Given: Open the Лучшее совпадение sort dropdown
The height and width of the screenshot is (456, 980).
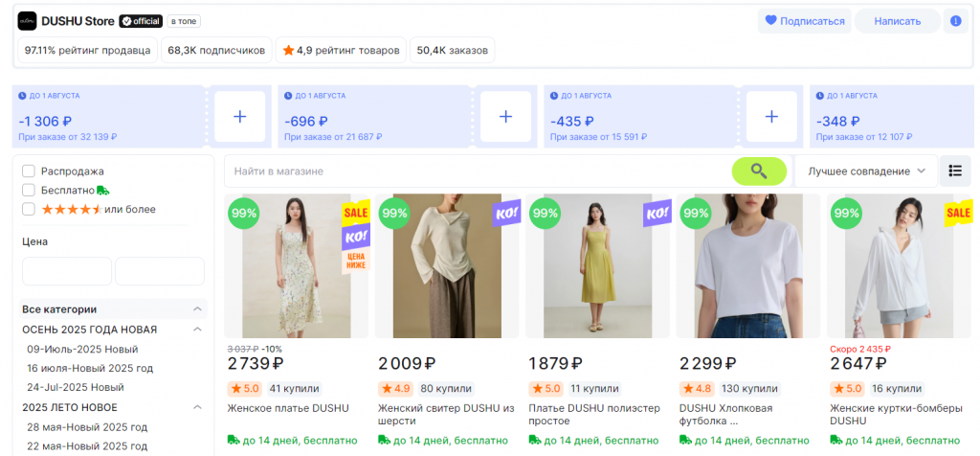Looking at the screenshot, I should click(x=866, y=171).
